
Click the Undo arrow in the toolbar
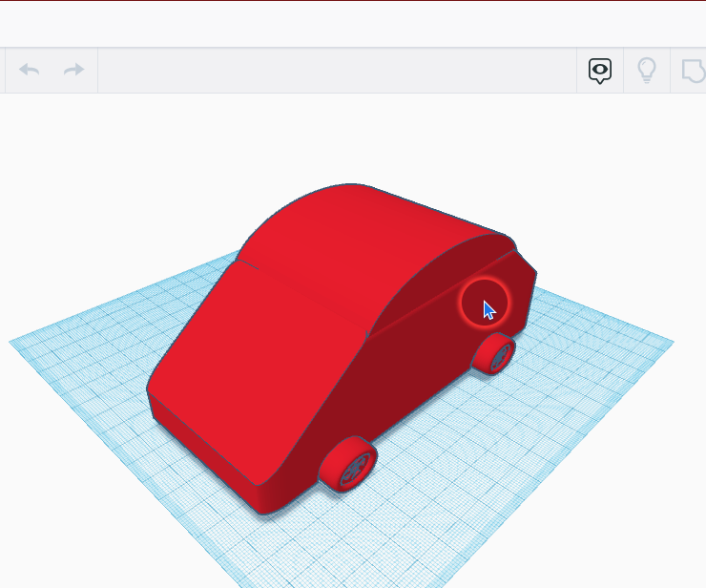point(30,70)
